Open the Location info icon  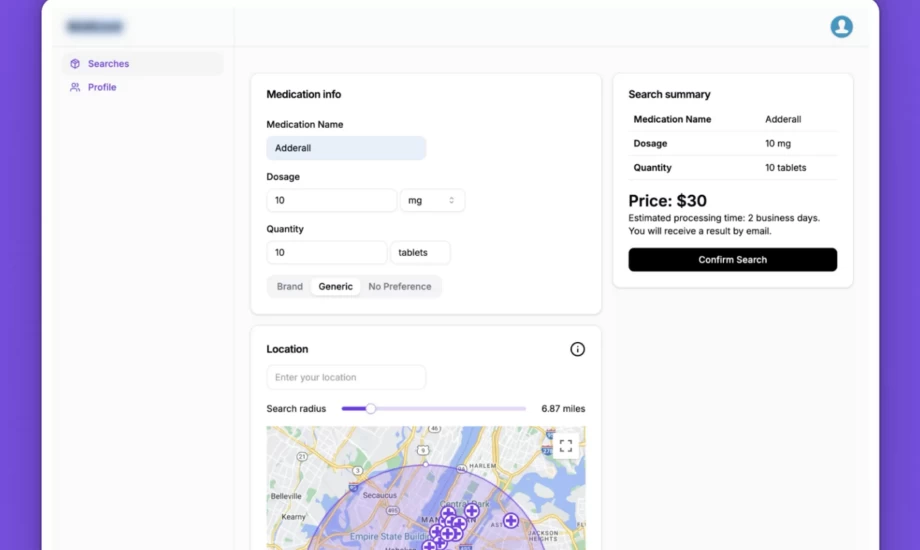point(577,349)
